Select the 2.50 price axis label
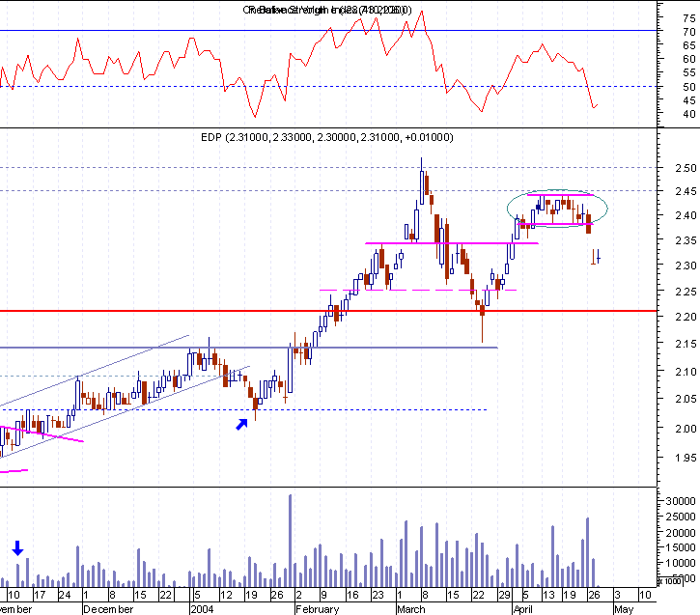Image resolution: width=700 pixels, height=615 pixels. 686,168
